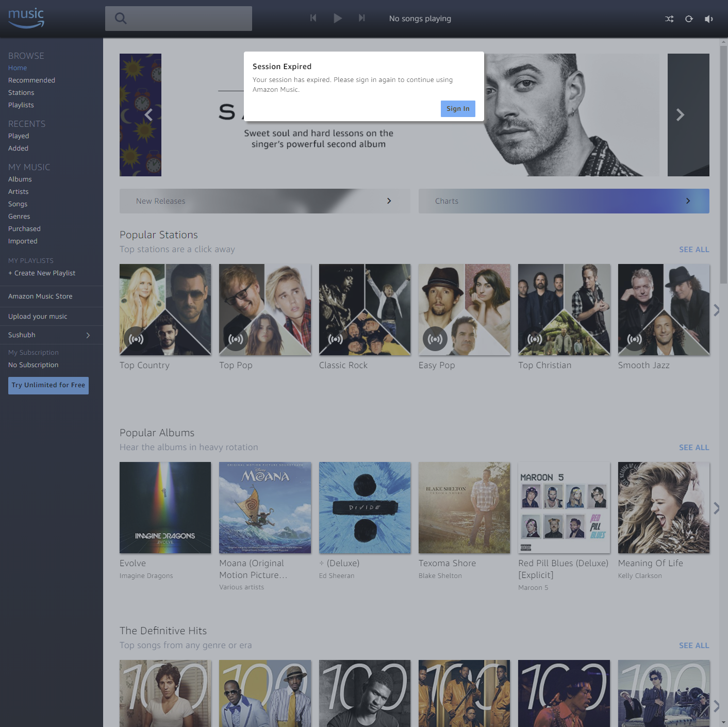Screen dimensions: 728x727
Task: Open recently Played list
Action: (19, 136)
